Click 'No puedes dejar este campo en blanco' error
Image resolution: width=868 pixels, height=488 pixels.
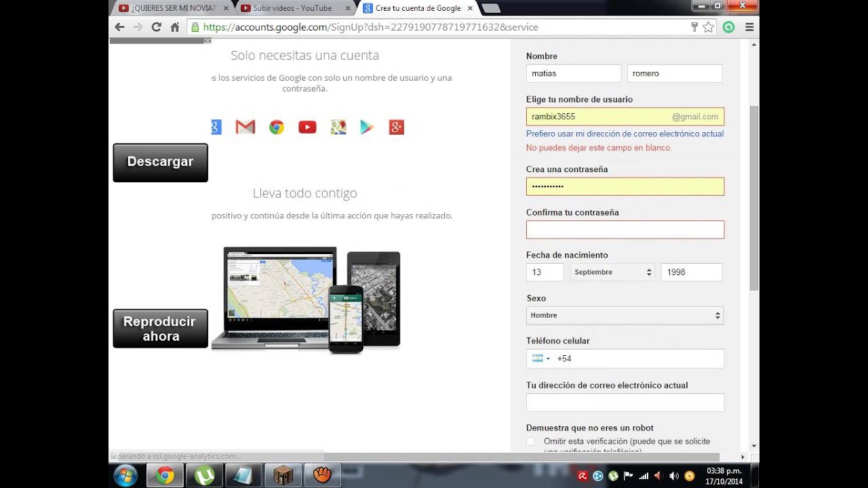tap(599, 148)
